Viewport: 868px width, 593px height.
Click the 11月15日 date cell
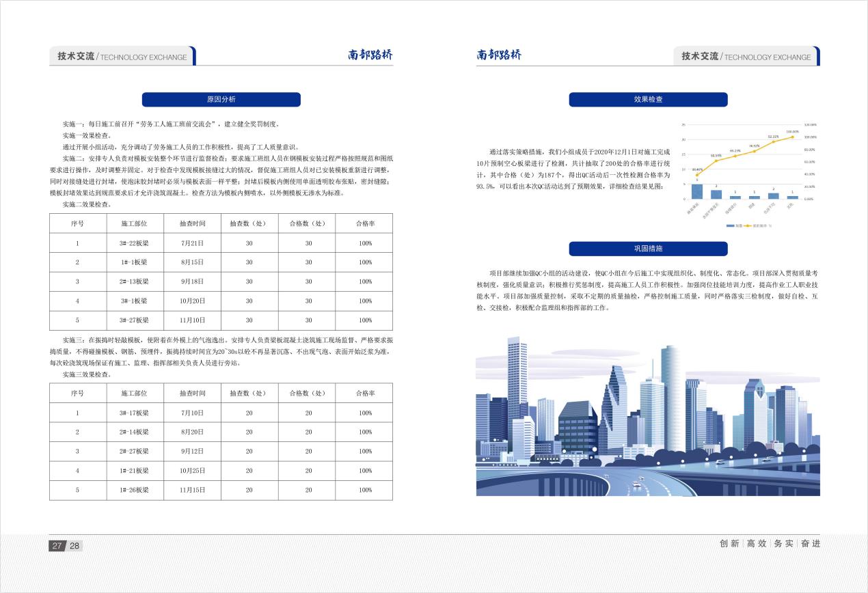[x=192, y=490]
